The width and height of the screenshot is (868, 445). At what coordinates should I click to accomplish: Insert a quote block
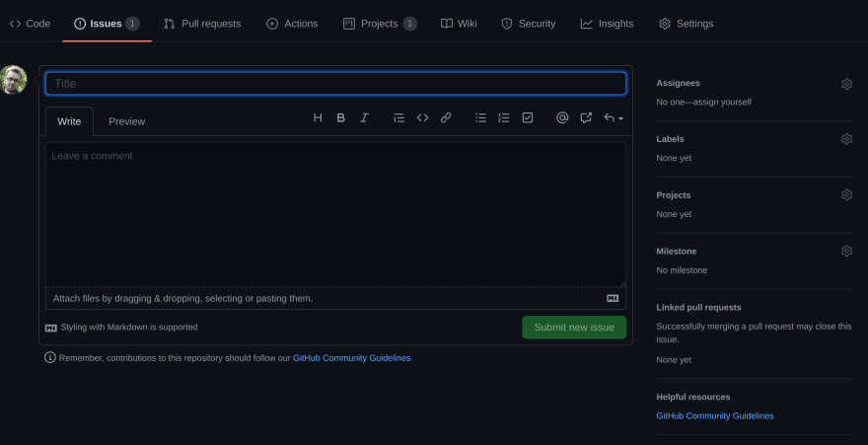pyautogui.click(x=399, y=117)
